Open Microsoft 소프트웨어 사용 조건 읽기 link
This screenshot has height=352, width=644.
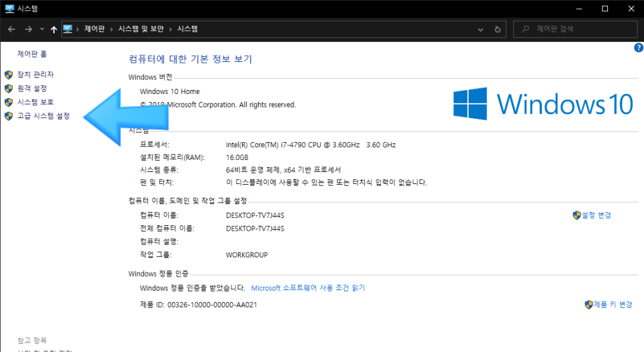(308, 288)
